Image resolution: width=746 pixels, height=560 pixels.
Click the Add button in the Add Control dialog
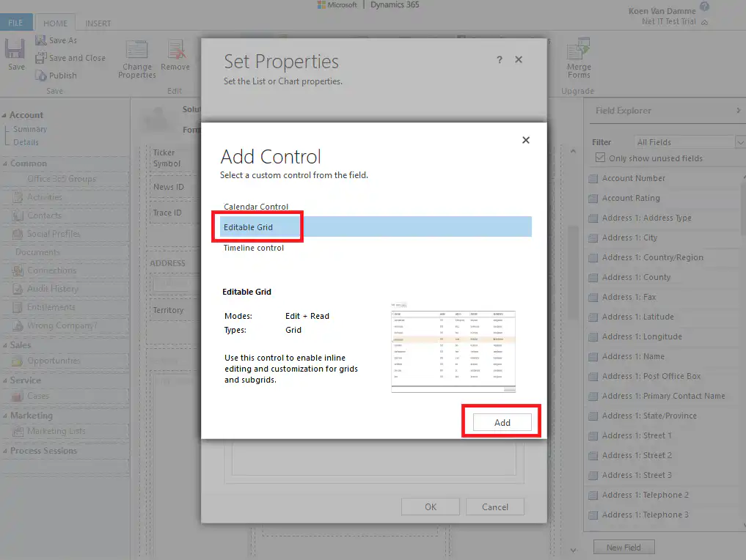[502, 421]
